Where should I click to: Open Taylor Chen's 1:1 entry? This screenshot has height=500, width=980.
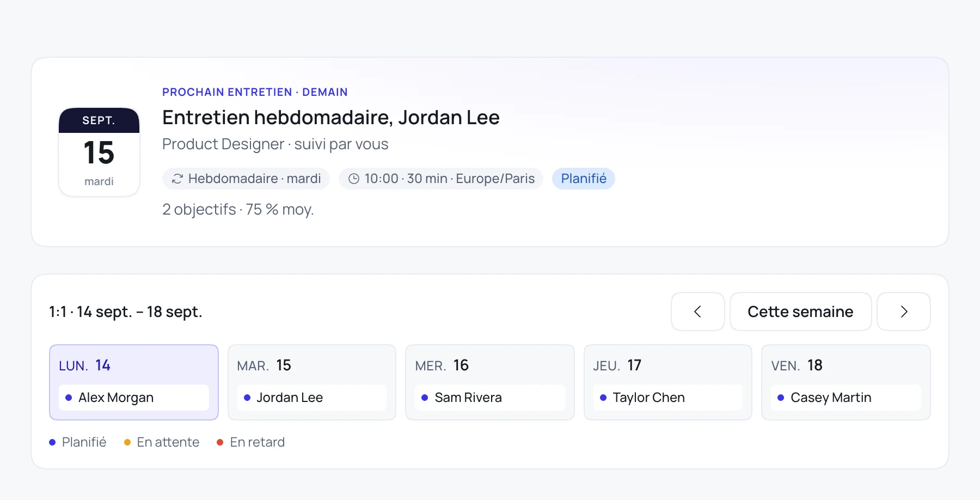point(668,398)
